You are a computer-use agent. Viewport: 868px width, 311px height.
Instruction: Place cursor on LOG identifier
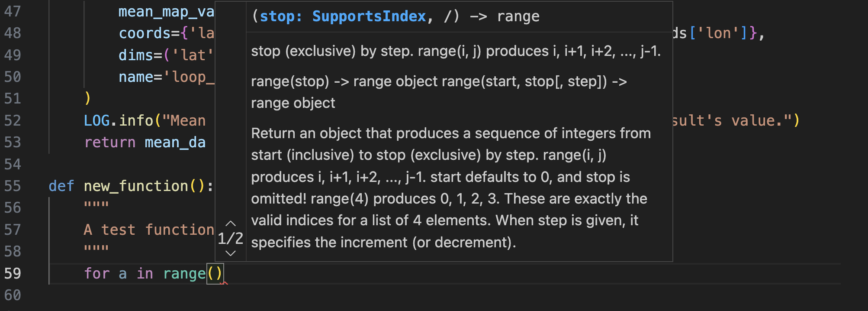(x=96, y=120)
